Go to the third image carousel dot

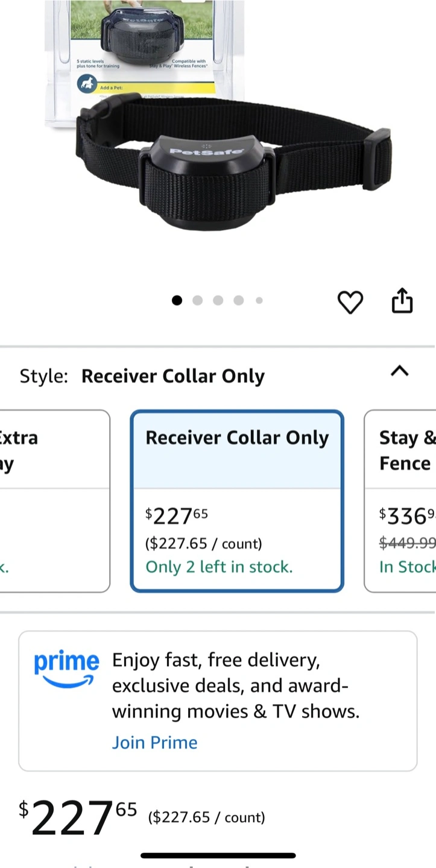pyautogui.click(x=218, y=300)
